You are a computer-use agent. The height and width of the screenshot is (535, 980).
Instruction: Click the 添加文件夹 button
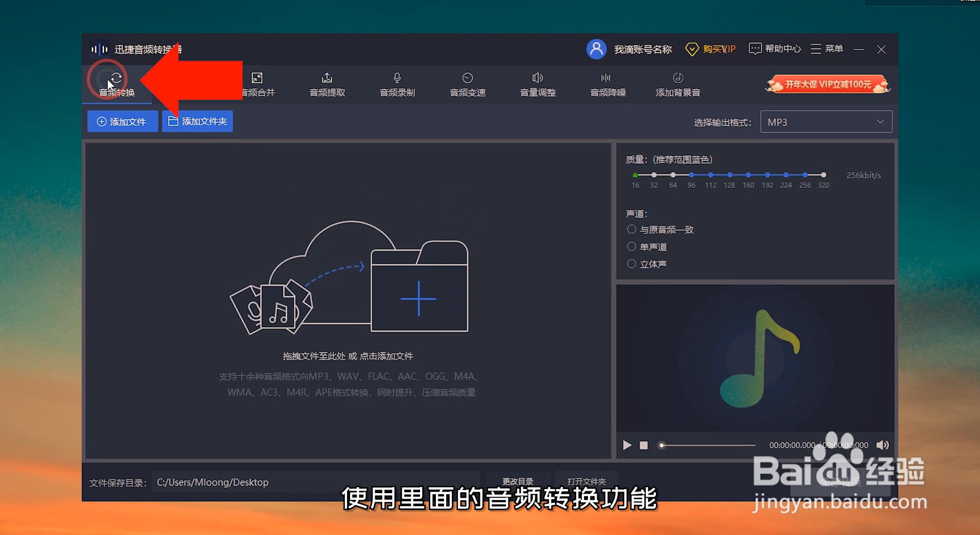coord(197,121)
